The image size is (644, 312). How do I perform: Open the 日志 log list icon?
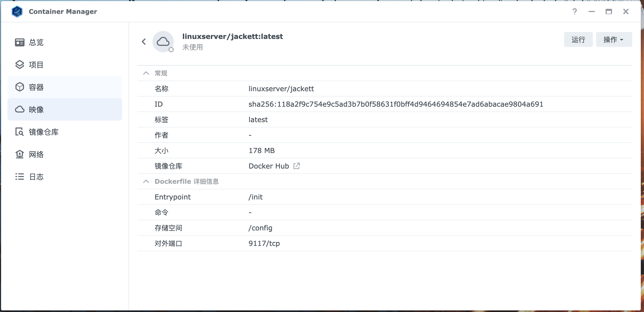pos(19,177)
